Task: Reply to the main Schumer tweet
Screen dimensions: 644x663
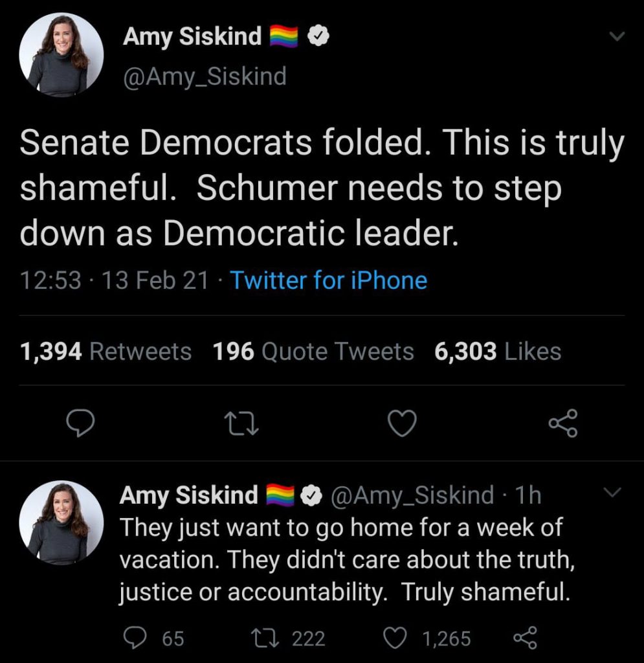Action: (81, 423)
